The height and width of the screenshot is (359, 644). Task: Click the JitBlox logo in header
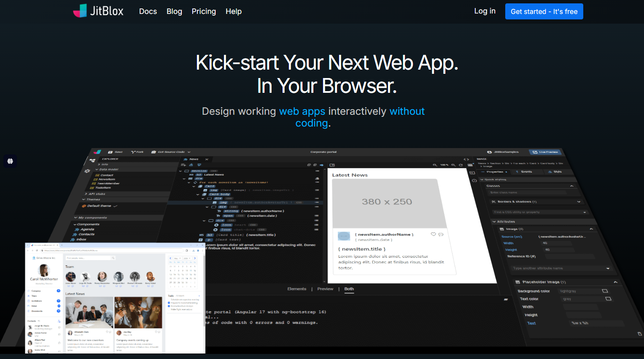coord(98,11)
